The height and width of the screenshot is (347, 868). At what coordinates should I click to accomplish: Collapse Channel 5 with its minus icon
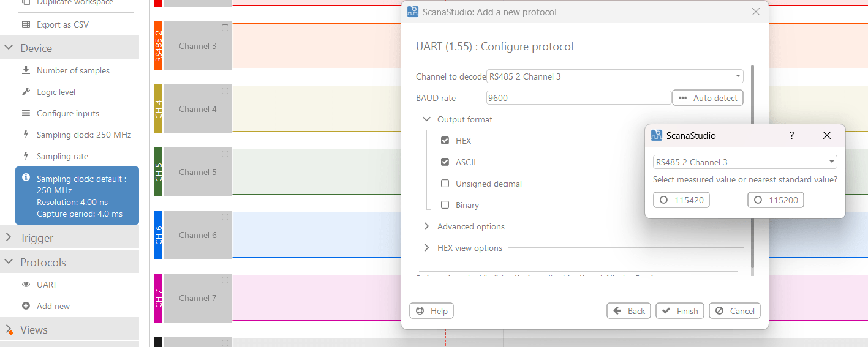click(x=225, y=154)
